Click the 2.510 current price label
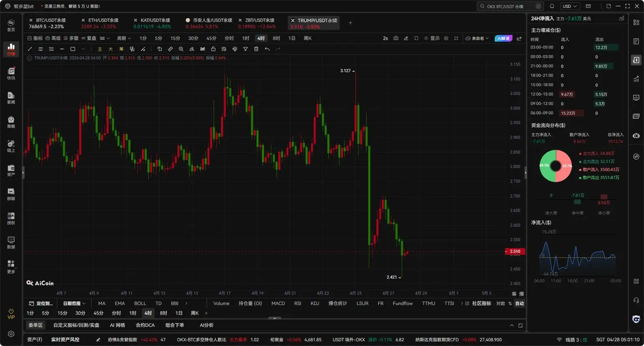This screenshot has width=644, height=346. coord(515,251)
